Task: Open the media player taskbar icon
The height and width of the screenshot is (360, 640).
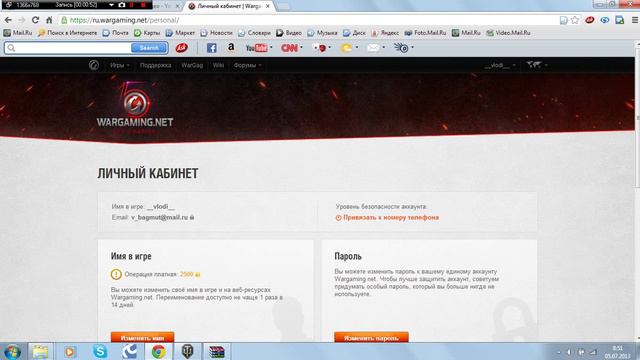Action: coord(70,351)
